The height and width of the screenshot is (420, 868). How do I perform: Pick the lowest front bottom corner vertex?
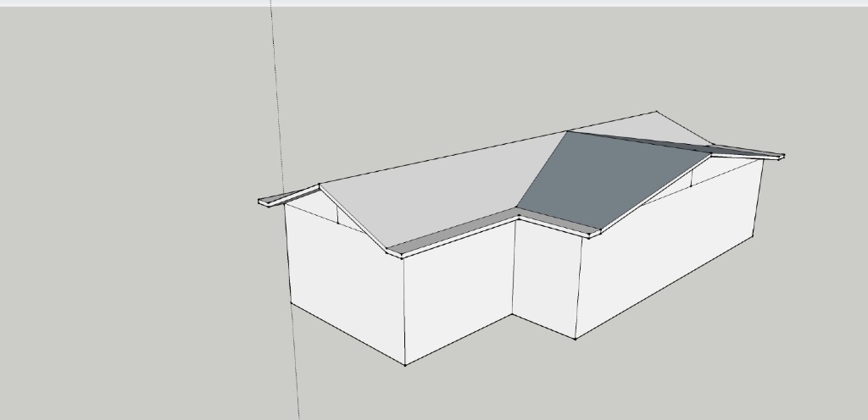coord(405,365)
